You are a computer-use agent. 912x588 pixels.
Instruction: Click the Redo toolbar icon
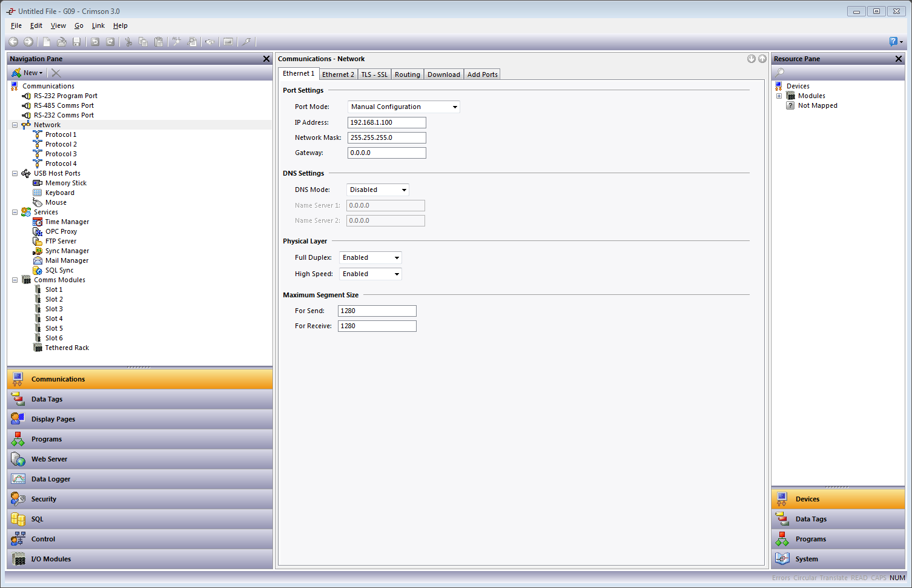110,42
